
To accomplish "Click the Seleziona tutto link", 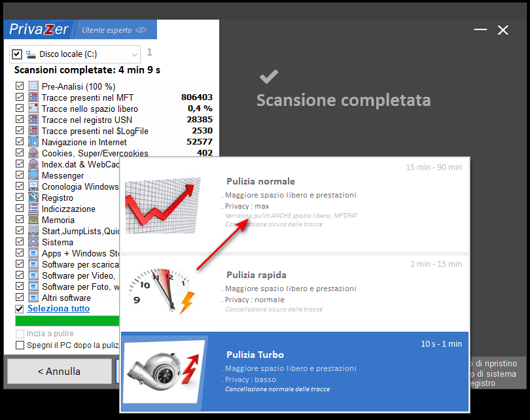I will click(x=58, y=309).
